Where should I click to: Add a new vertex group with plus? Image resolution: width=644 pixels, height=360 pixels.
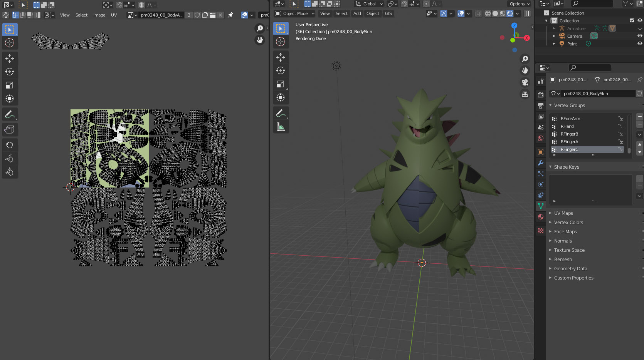pos(640,117)
